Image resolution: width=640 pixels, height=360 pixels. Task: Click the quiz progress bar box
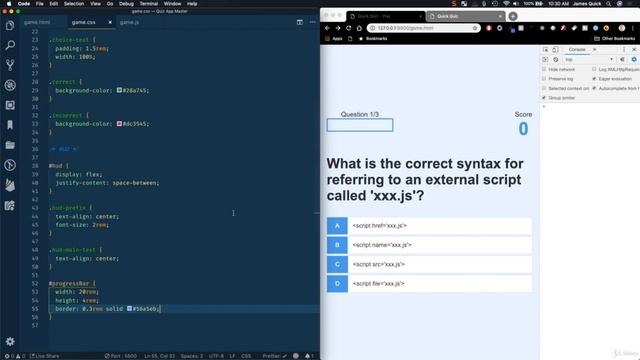(360, 125)
